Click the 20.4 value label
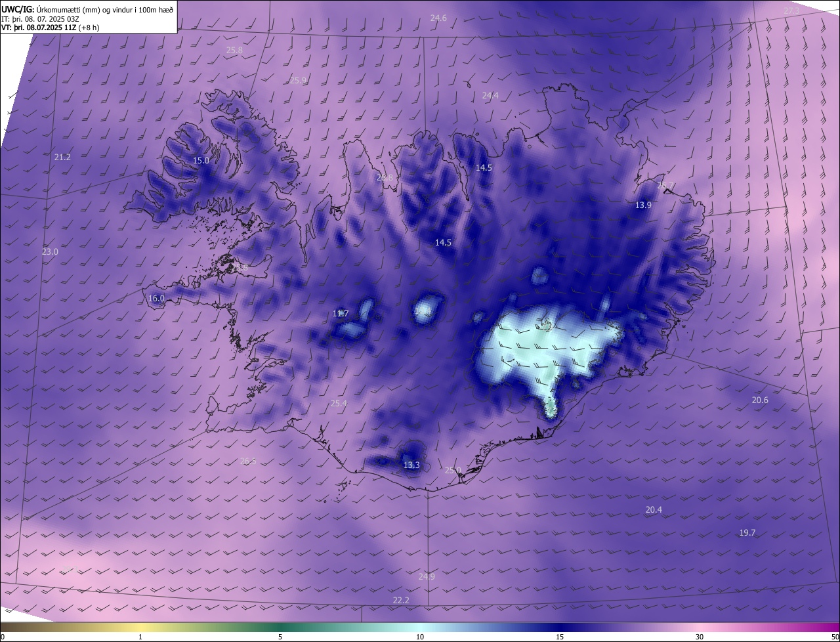 click(x=654, y=510)
